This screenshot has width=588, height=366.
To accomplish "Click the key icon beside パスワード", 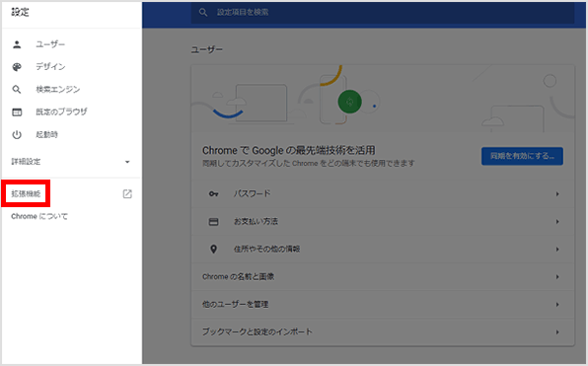I will coord(213,194).
